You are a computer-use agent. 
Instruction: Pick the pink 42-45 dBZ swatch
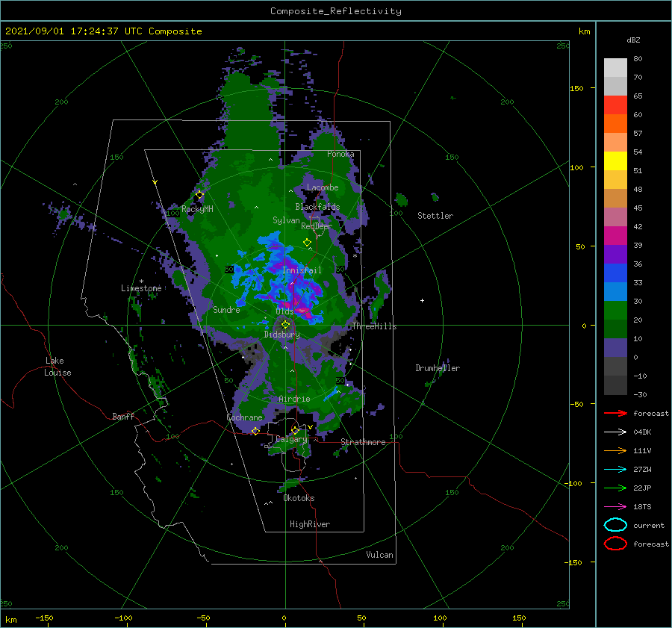[x=615, y=217]
